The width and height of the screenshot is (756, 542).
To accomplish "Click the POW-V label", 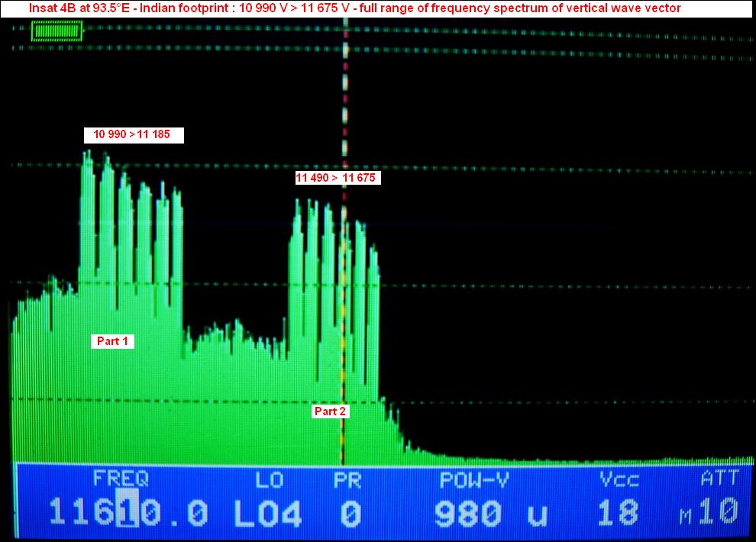I will pos(474,479).
